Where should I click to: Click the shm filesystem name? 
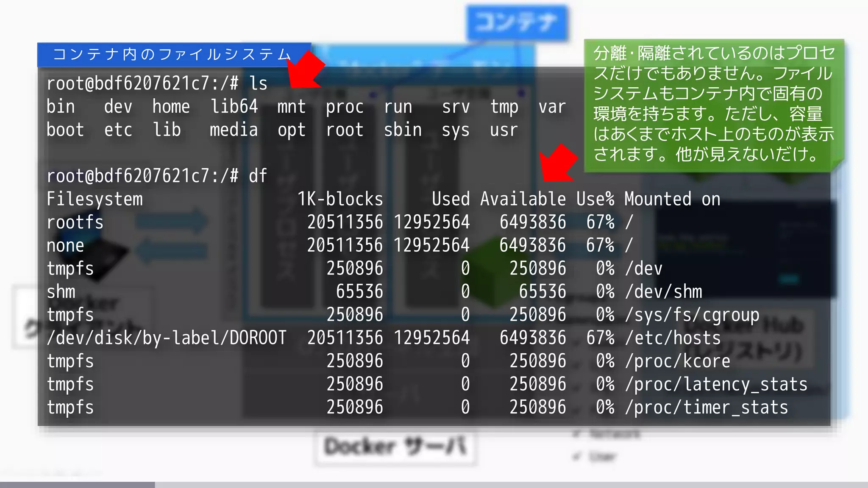point(61,291)
